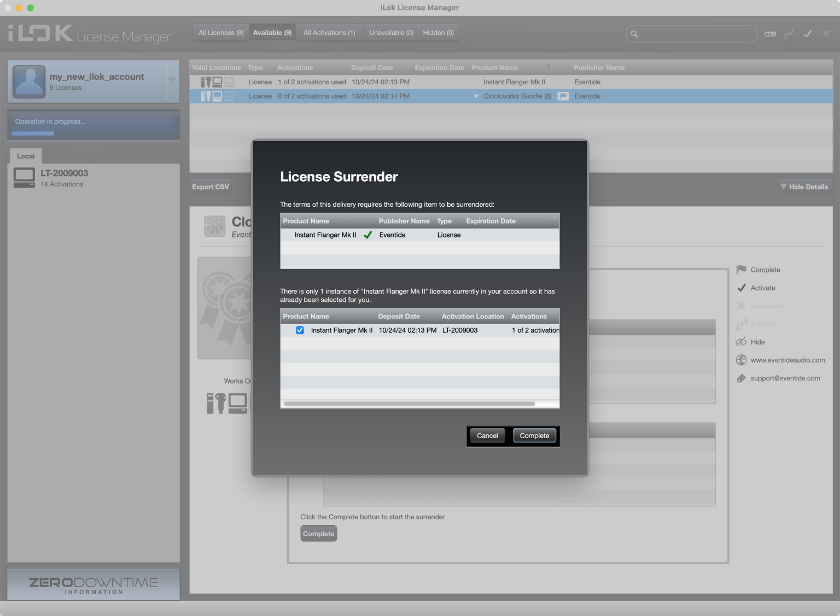Click the user avatar for my_new_ilok_account
Viewport: 840px width, 616px height.
pyautogui.click(x=28, y=81)
